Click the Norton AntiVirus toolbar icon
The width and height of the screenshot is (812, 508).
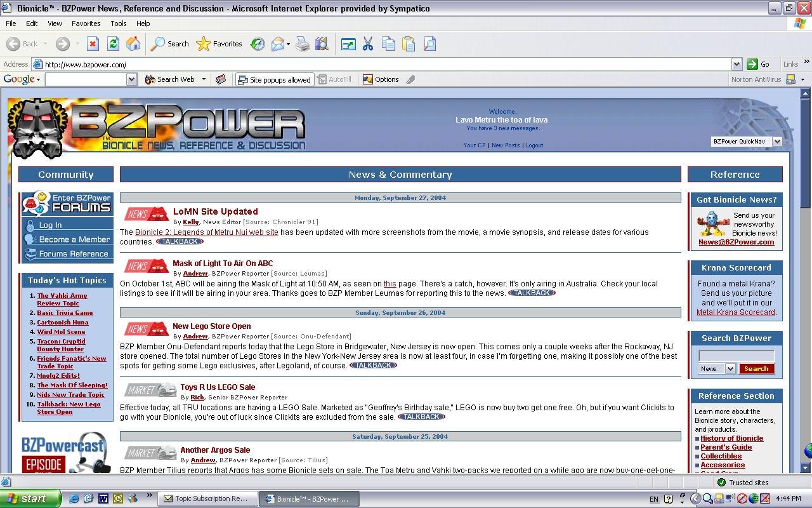(x=790, y=79)
